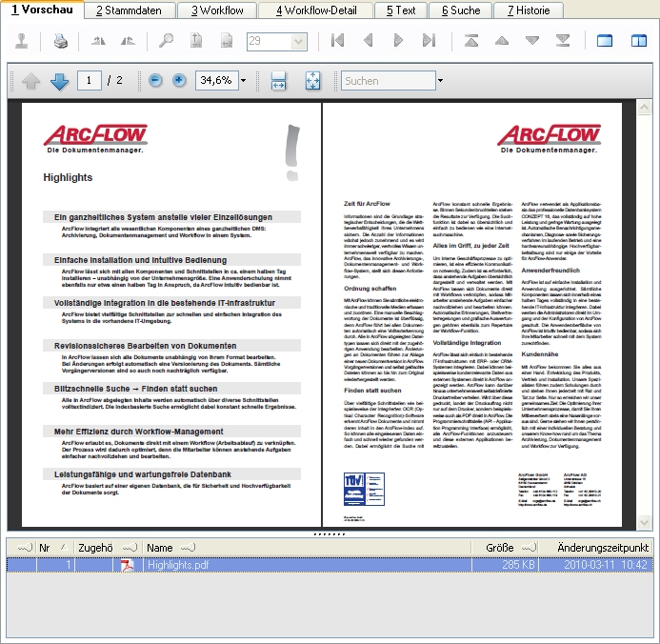Click the rotate right icon
Viewport: 660px width, 644px height.
pyautogui.click(x=128, y=41)
